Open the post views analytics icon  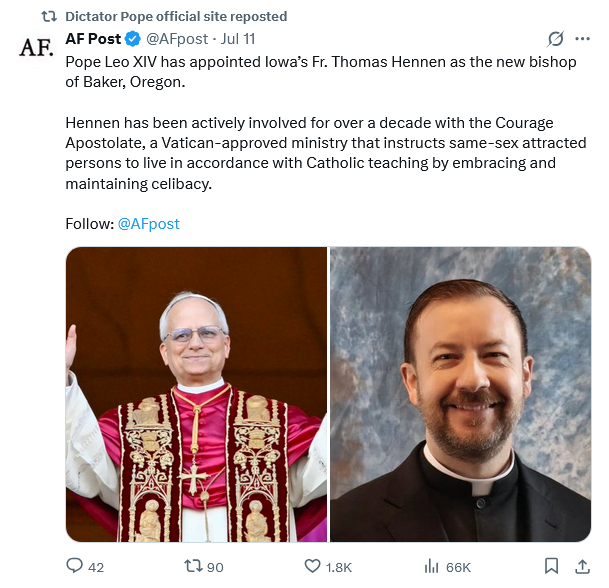(x=432, y=566)
